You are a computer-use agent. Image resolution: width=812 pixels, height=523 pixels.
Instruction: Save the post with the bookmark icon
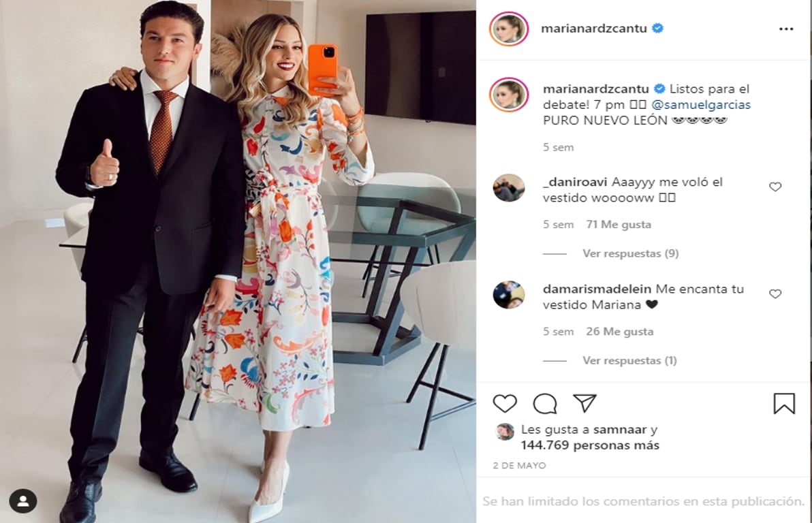pos(784,403)
